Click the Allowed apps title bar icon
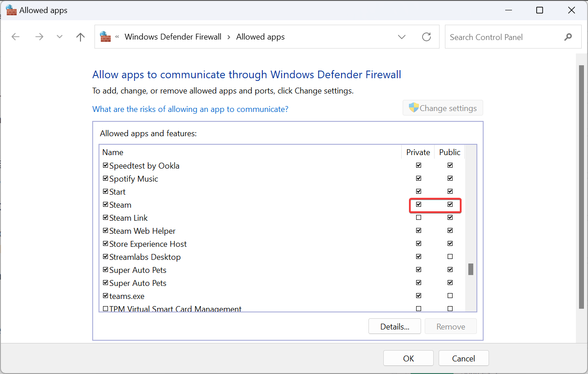The image size is (588, 374). click(11, 10)
